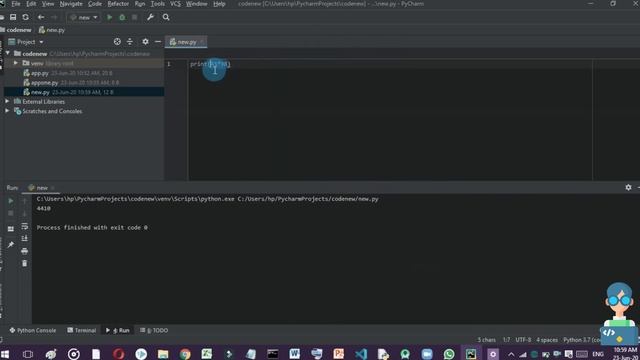Viewport: 640px width, 360px height.
Task: Click scroll to end icon in Run panel
Action: (x=24, y=238)
